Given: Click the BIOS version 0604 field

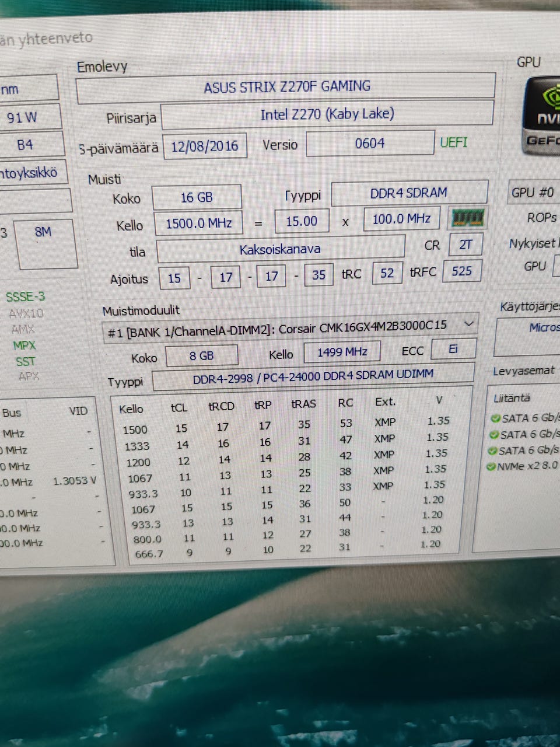Looking at the screenshot, I should pyautogui.click(x=370, y=144).
